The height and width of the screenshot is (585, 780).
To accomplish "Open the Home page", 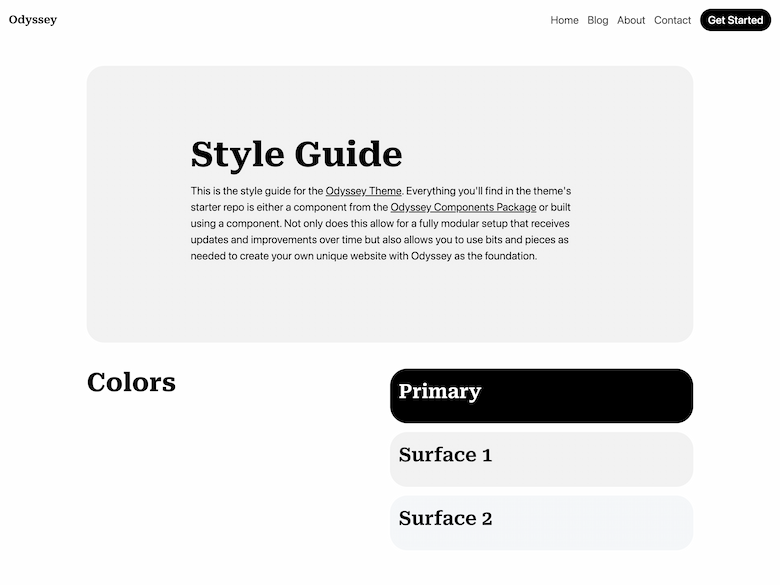I will point(564,20).
